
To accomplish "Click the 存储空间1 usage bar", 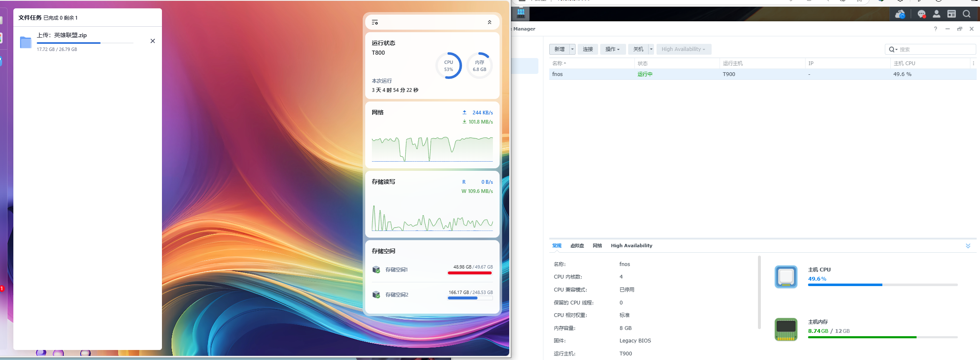I will click(470, 273).
